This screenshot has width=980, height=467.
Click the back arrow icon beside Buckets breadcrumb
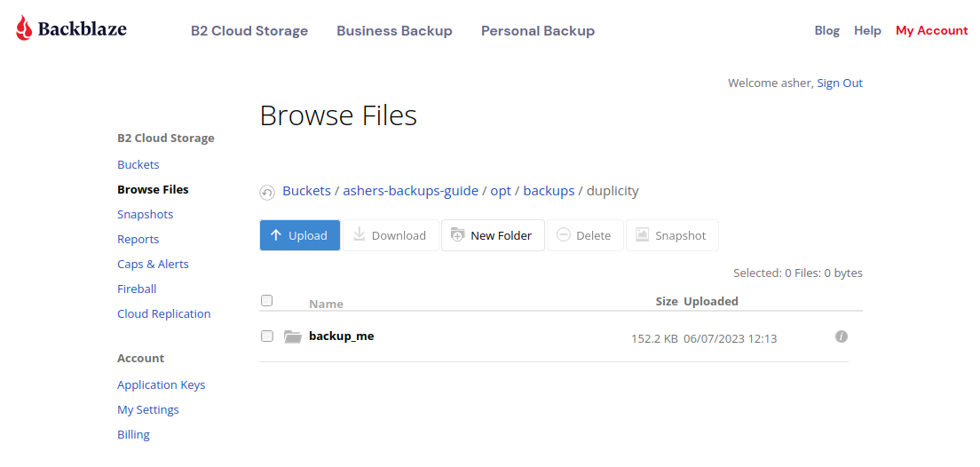point(267,193)
